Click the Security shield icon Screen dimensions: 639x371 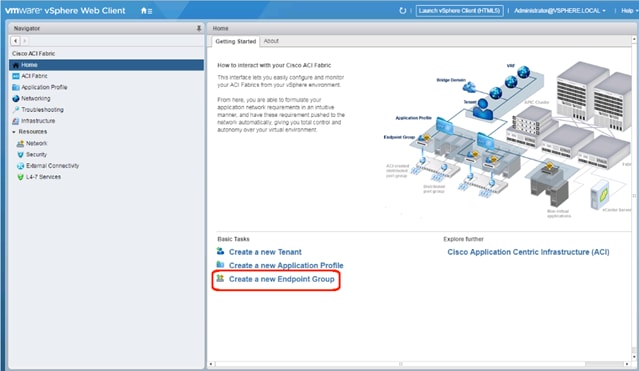click(20, 155)
